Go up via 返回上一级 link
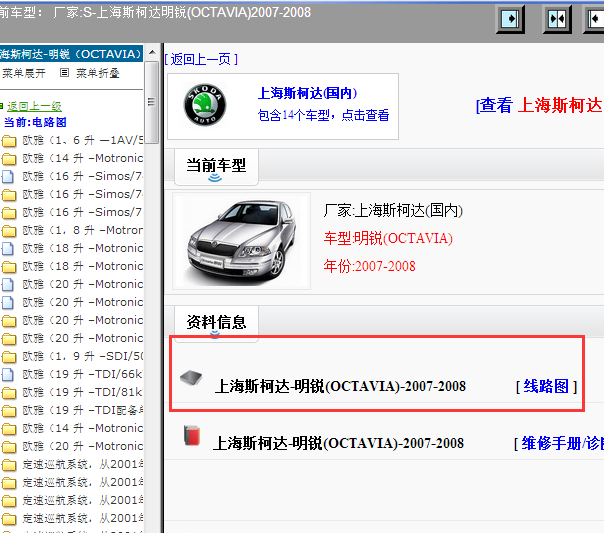The image size is (604, 533). click(34, 106)
